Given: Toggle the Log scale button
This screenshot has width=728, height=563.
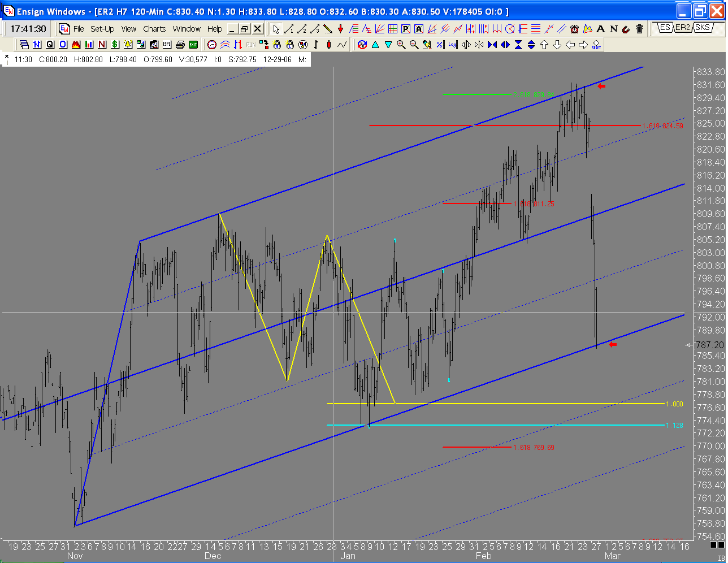Looking at the screenshot, I should (453, 45).
